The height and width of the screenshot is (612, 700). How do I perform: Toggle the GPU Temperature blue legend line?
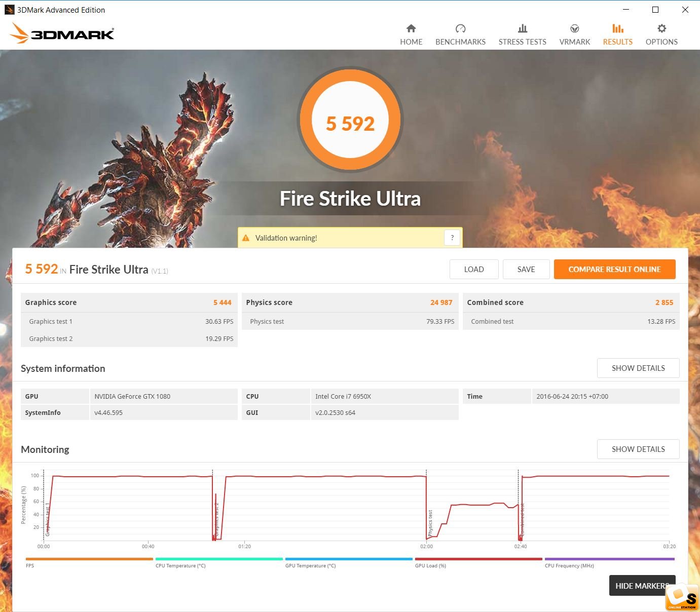349,559
